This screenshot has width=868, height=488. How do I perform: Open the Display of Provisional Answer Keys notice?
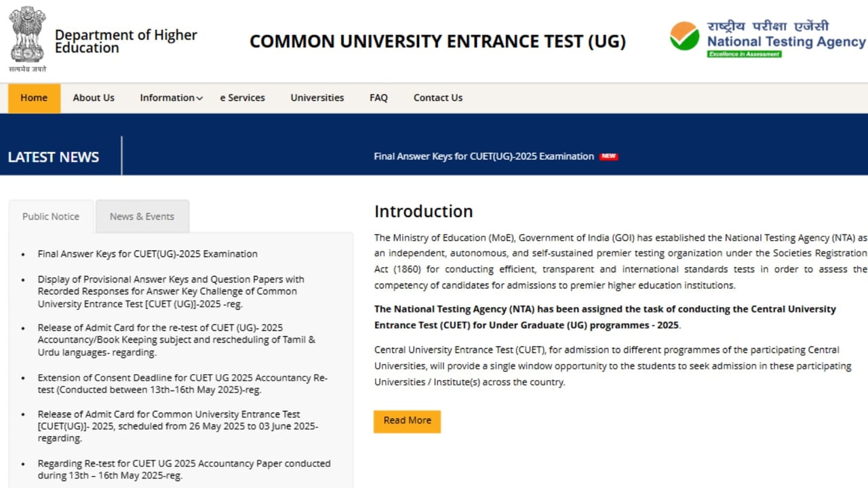[x=171, y=291]
